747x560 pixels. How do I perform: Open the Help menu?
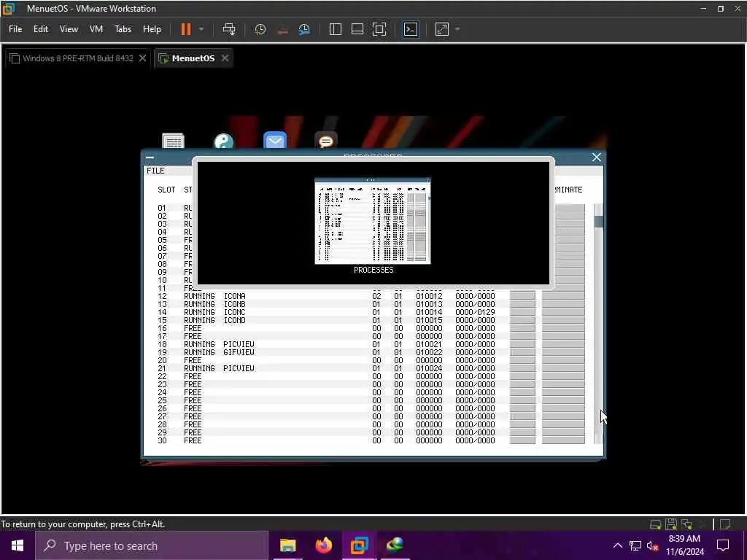point(152,29)
